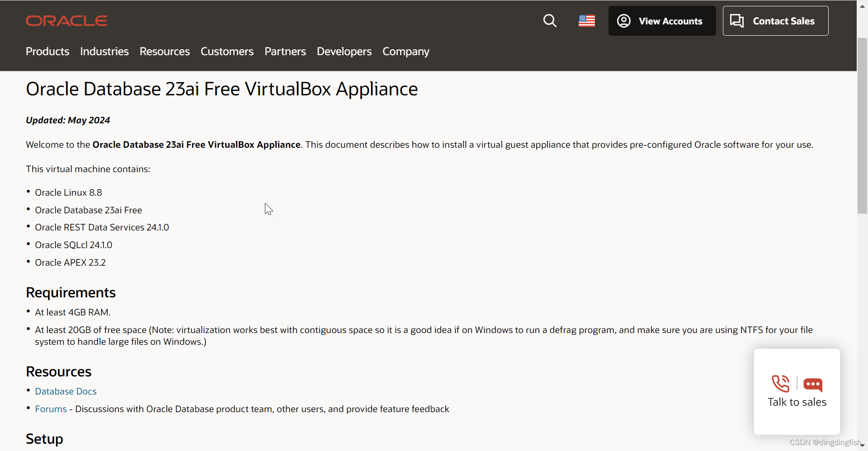Open the Partners menu
This screenshot has width=868, height=451.
click(x=285, y=52)
